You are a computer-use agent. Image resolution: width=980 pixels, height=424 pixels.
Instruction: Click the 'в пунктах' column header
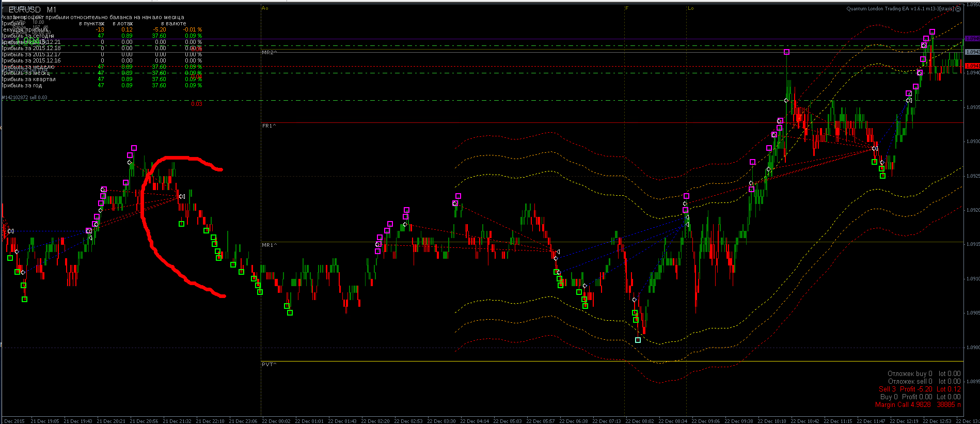click(92, 23)
